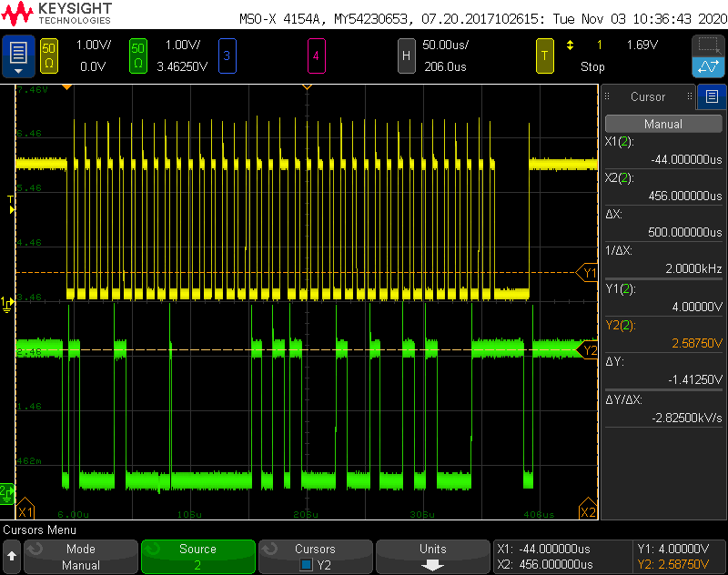Click the Stop acquisition status indicator
The image size is (728, 575).
[x=592, y=66]
